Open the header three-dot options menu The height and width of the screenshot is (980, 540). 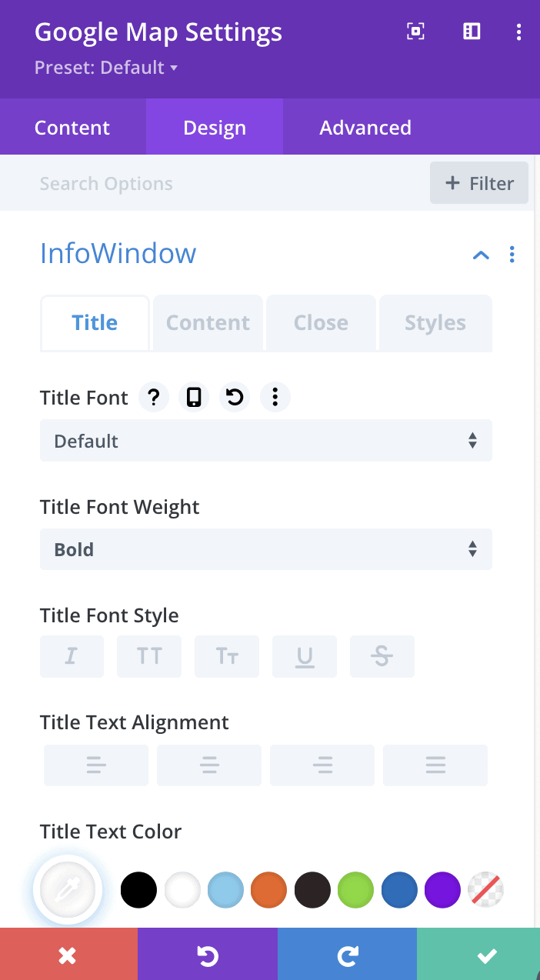pos(518,32)
